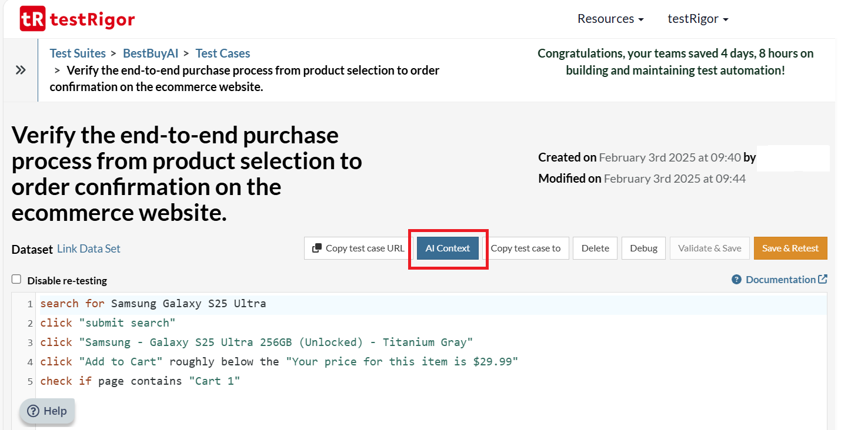Click the copy icon in Copy test case URL

[317, 248]
